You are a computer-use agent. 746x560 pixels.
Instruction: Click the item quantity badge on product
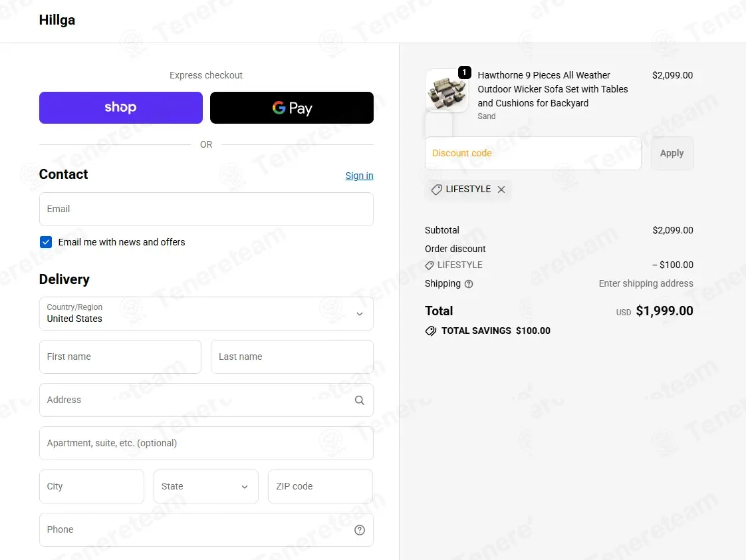click(464, 72)
